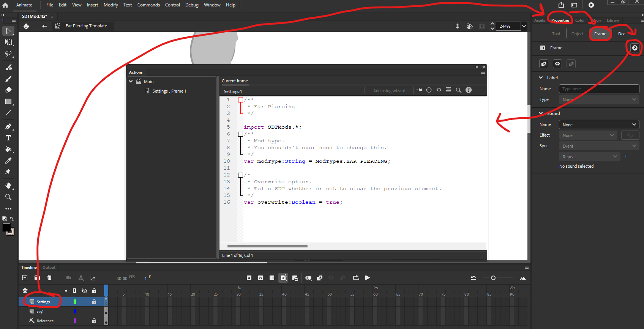Toggle the hide-all-layers eye icon
Image resolution: width=644 pixels, height=329 pixels.
click(x=84, y=291)
